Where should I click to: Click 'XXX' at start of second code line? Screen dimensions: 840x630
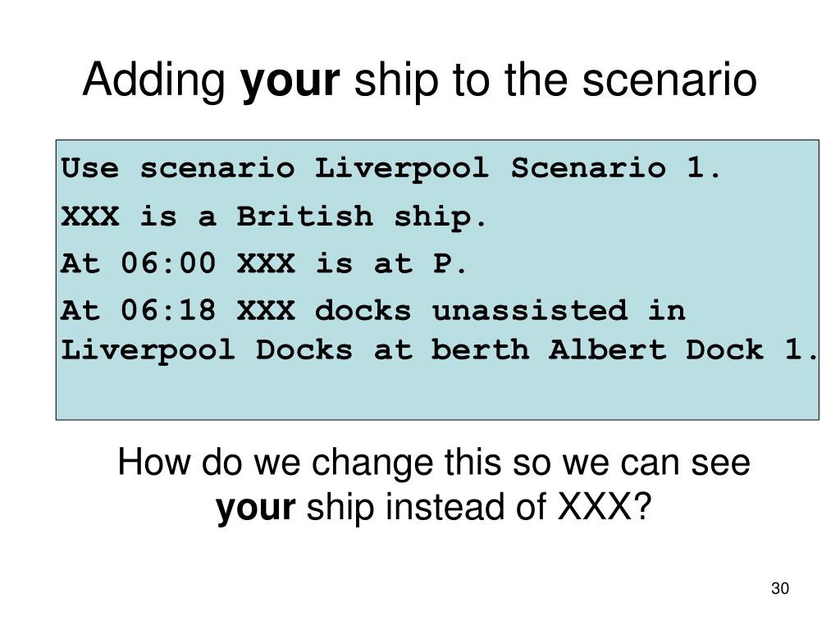coord(89,217)
